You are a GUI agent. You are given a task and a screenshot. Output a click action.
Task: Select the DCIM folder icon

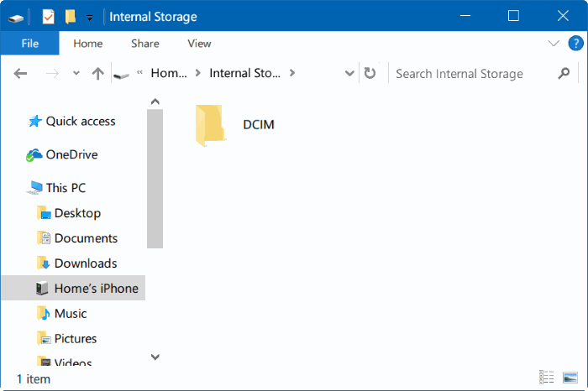tap(210, 126)
